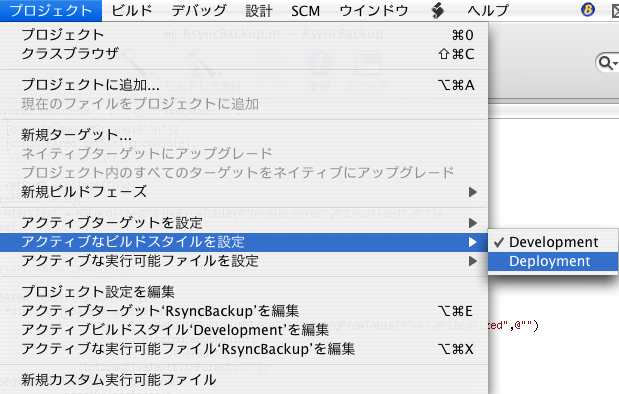Image resolution: width=619 pixels, height=394 pixels.
Task: Choose アクティブターゲット'RsyncBackup'を編集
Action: [244, 311]
